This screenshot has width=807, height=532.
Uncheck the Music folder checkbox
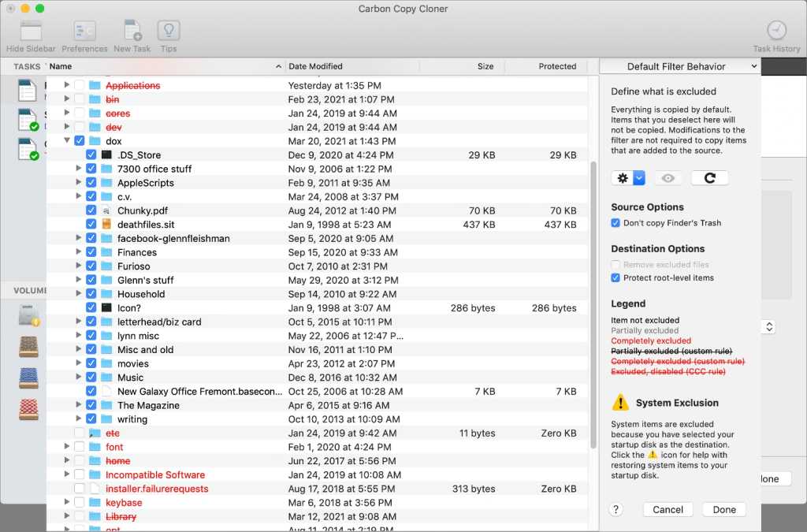91,377
